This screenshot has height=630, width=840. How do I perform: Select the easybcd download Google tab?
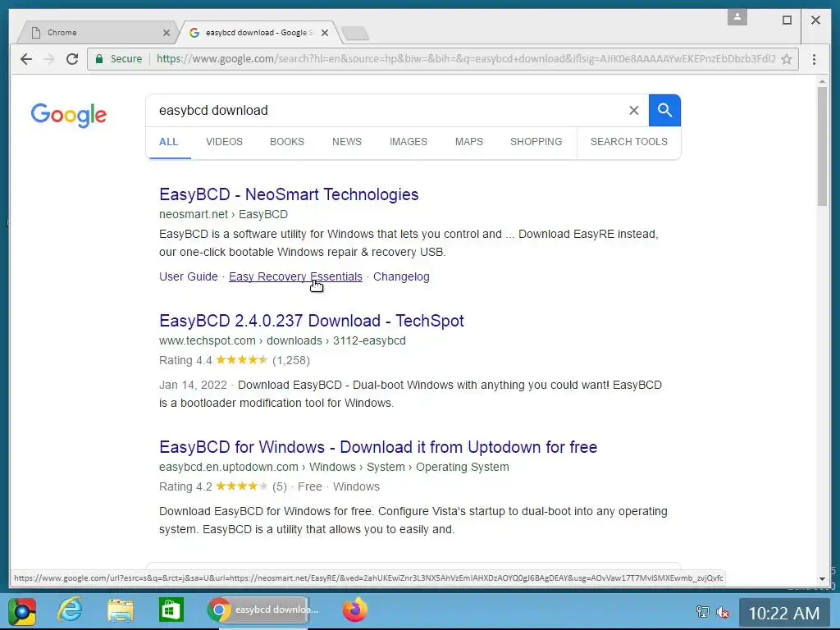click(x=258, y=33)
